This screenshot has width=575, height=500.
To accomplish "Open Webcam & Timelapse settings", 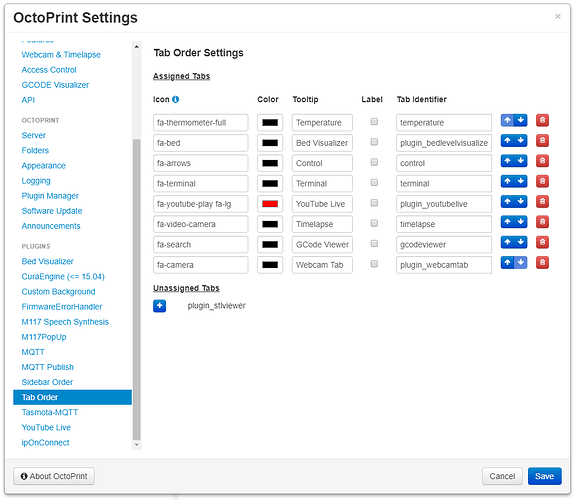I will tap(61, 55).
